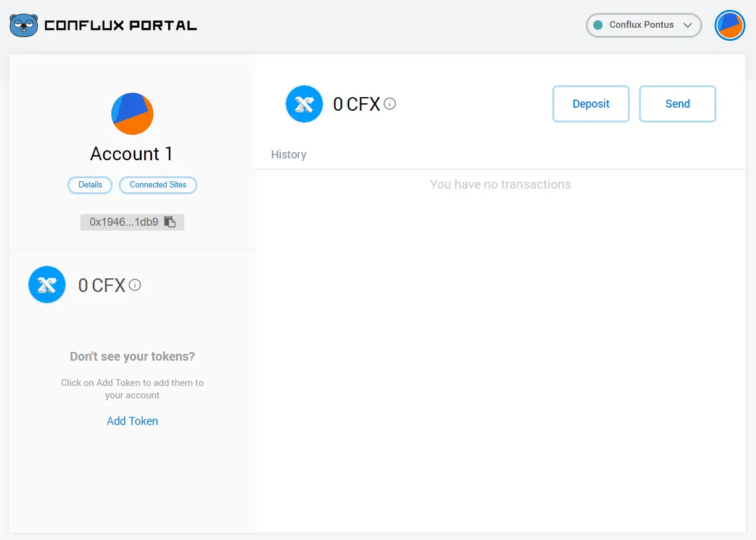Image resolution: width=756 pixels, height=540 pixels.
Task: Switch to the History tab
Action: pos(288,155)
